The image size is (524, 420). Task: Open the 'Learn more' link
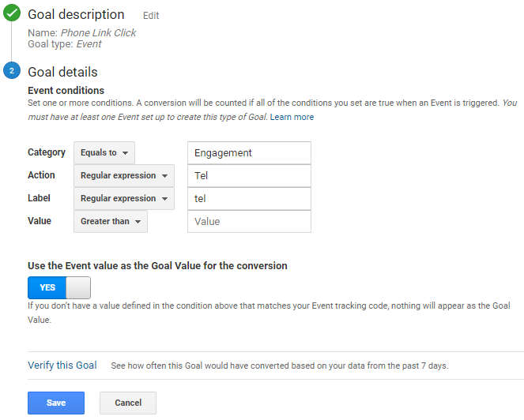point(292,117)
